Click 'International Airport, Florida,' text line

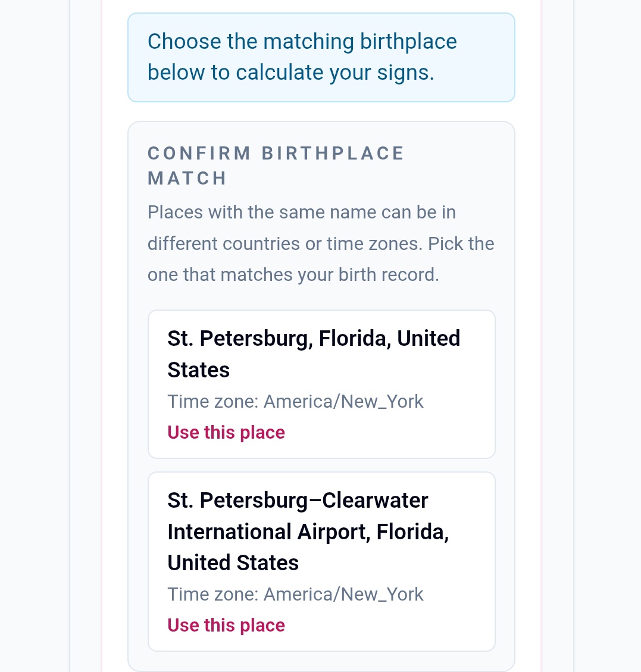(308, 532)
